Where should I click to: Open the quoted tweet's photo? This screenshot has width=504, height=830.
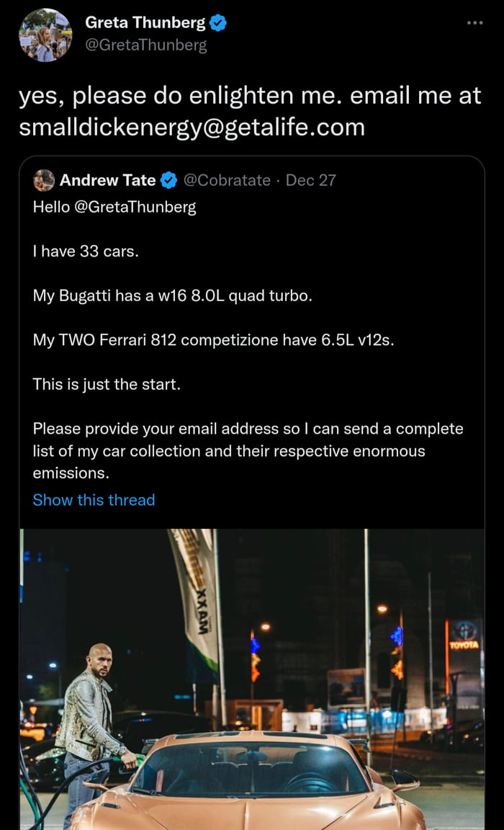pos(252,679)
